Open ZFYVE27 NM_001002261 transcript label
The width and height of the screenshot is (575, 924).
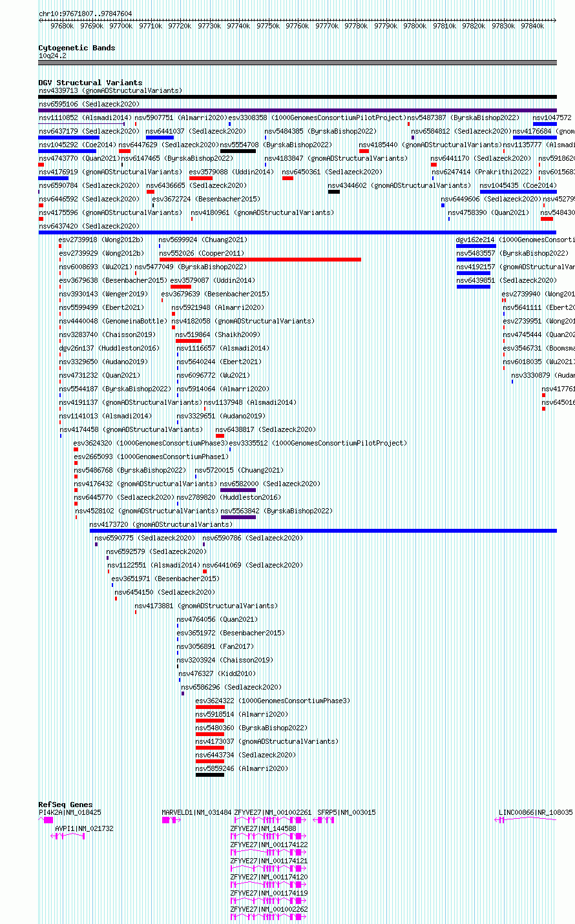[x=273, y=812]
